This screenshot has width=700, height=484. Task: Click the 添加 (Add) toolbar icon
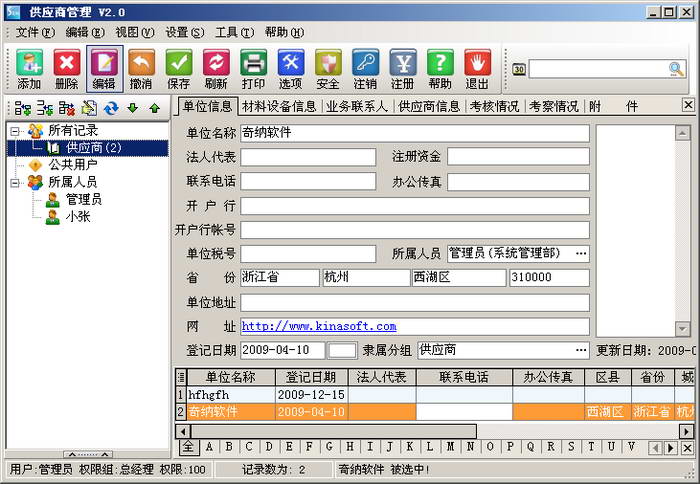coord(29,69)
